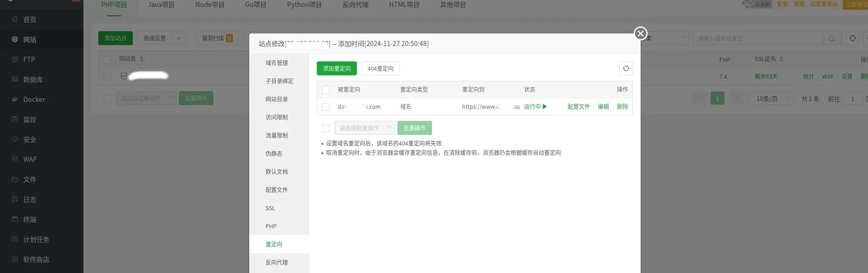Click 批量操作 button in the dialog

pyautogui.click(x=415, y=128)
